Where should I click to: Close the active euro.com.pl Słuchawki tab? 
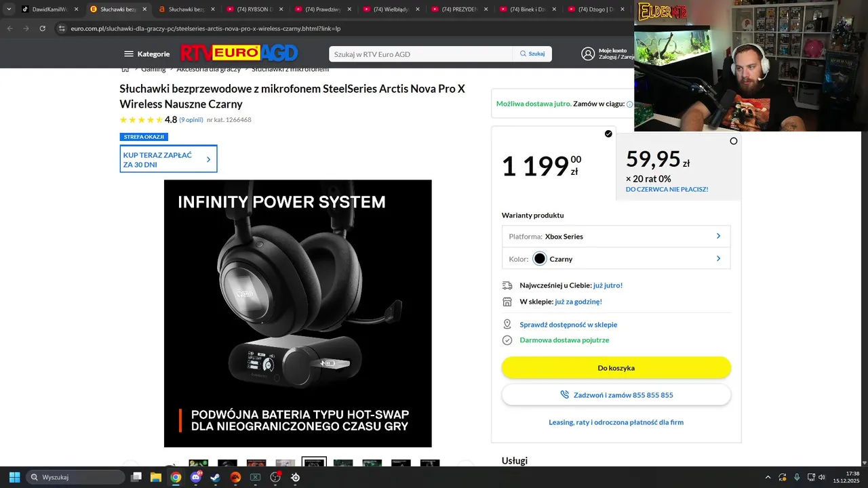pyautogui.click(x=144, y=9)
